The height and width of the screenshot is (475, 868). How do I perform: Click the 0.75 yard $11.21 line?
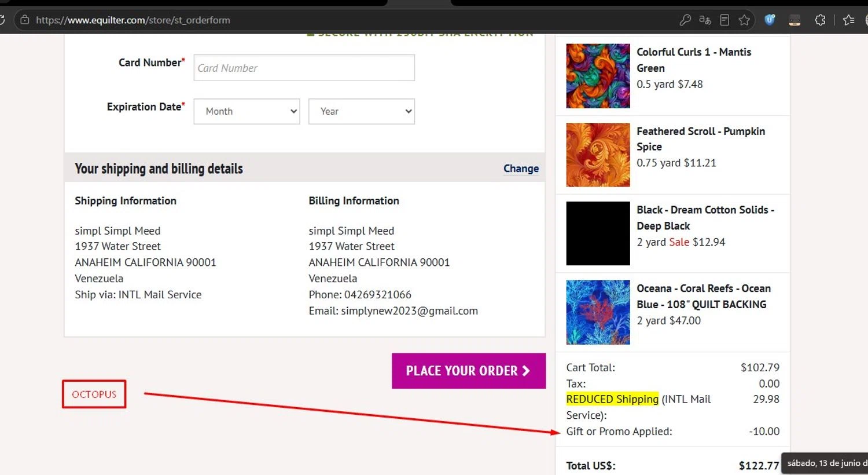tap(676, 163)
